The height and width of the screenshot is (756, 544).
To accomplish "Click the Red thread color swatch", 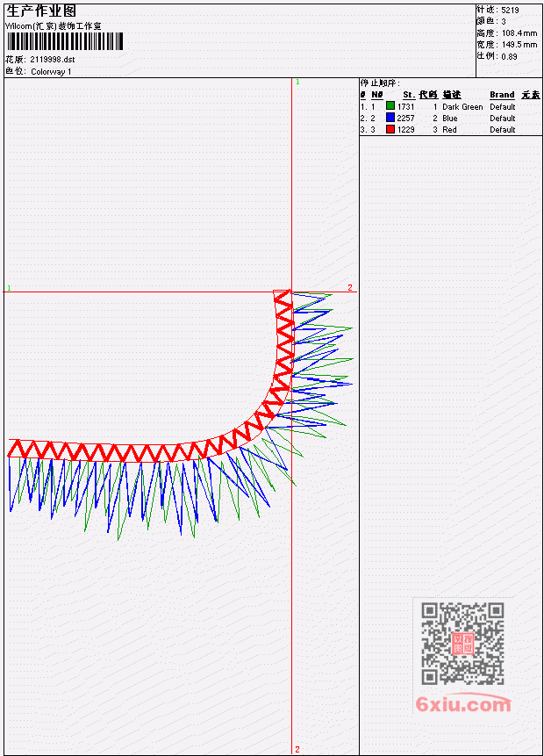I will point(390,129).
